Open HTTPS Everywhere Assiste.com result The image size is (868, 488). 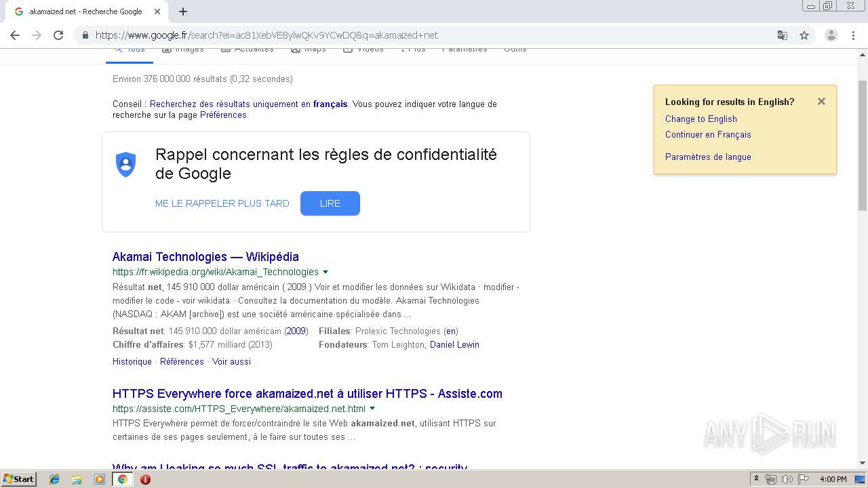(x=307, y=394)
